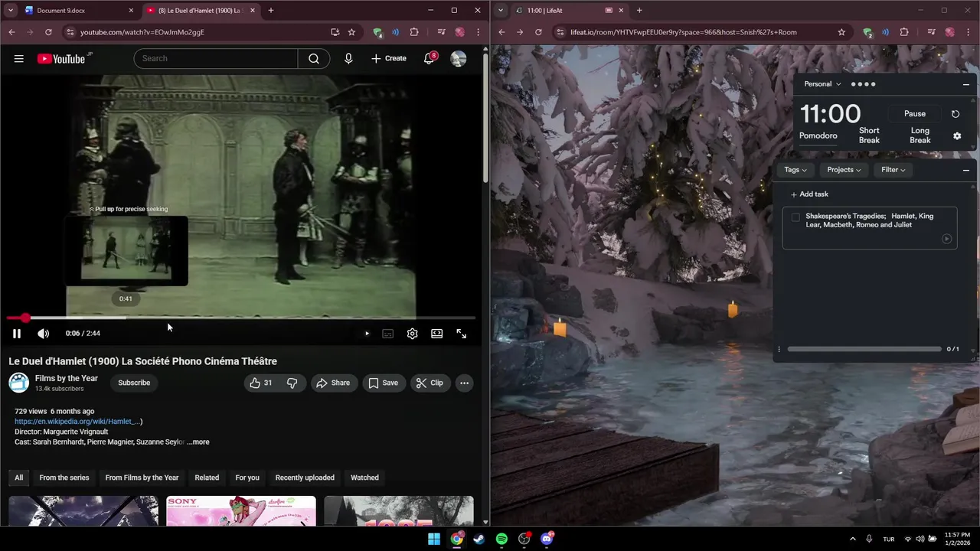Click the Create button on YouTube
The width and height of the screenshot is (980, 551).
click(x=389, y=58)
